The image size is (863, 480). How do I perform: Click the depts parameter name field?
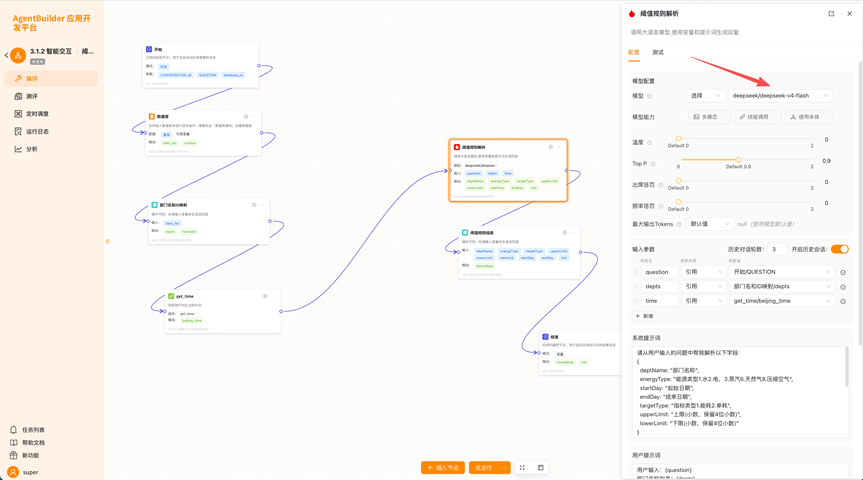tap(659, 286)
